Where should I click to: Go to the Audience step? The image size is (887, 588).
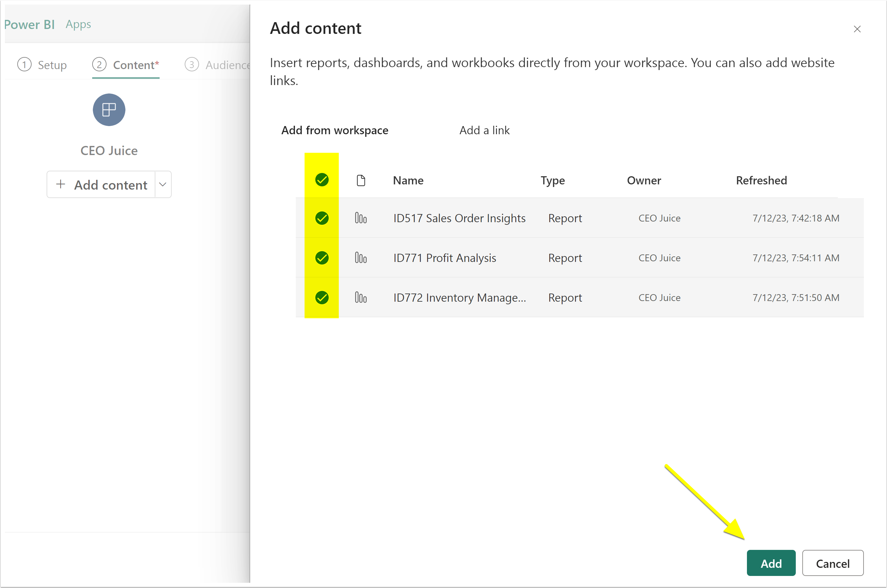(218, 65)
